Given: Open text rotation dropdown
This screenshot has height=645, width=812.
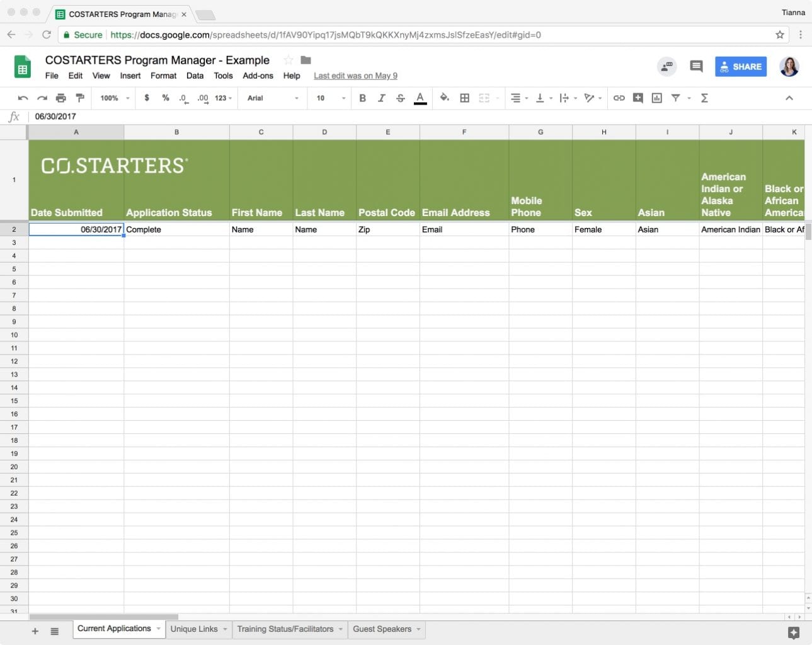Looking at the screenshot, I should [x=593, y=98].
